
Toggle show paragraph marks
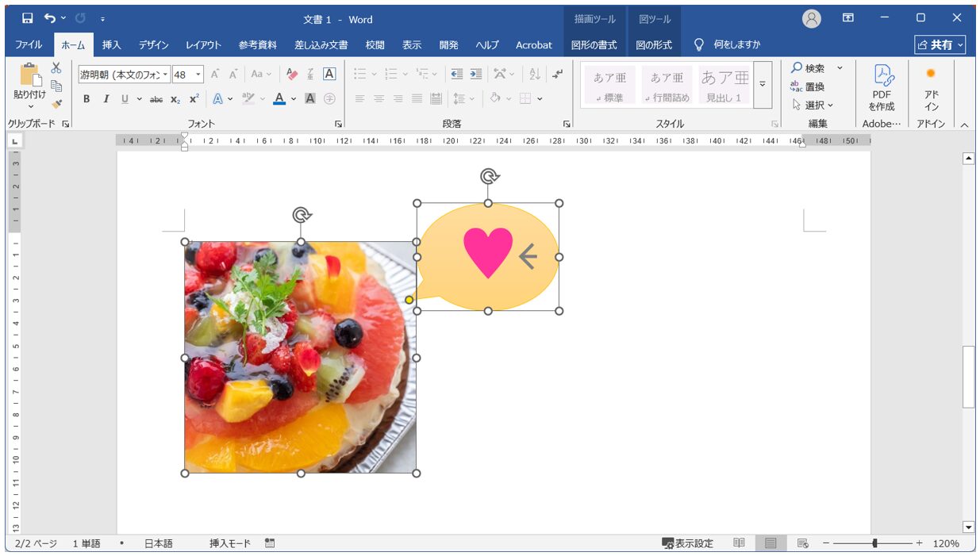click(558, 75)
